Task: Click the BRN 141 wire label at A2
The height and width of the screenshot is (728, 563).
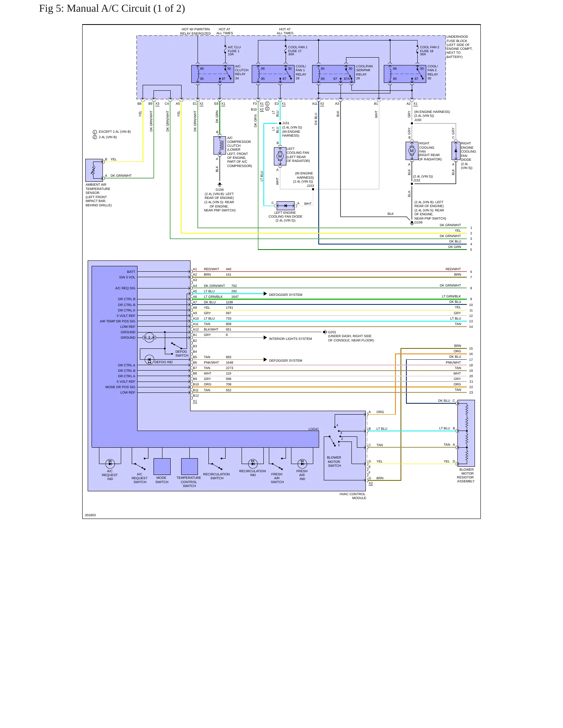Action: click(217, 274)
